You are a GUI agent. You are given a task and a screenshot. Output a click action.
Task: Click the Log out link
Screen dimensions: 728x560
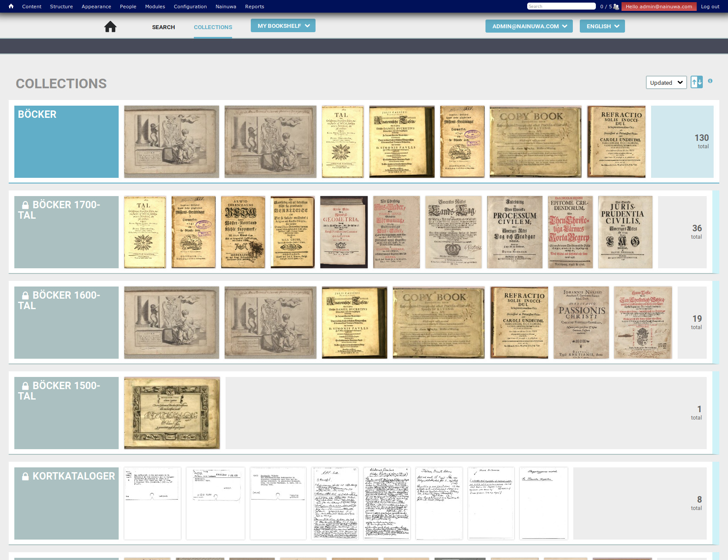coord(710,7)
